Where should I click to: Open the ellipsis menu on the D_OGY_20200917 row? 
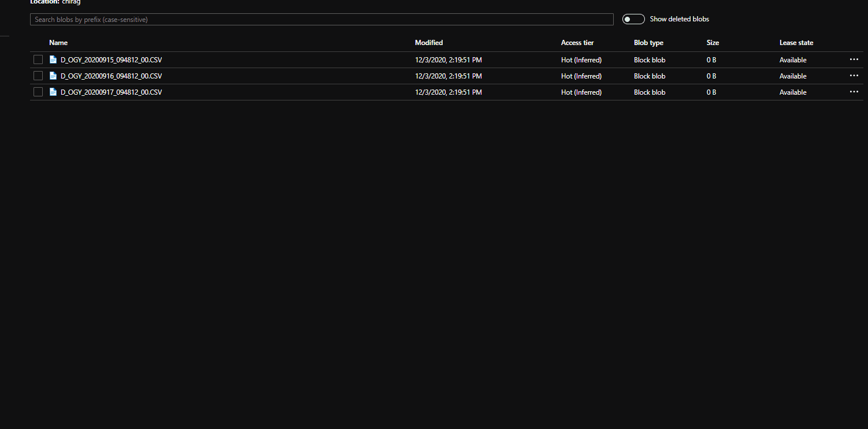click(x=854, y=91)
